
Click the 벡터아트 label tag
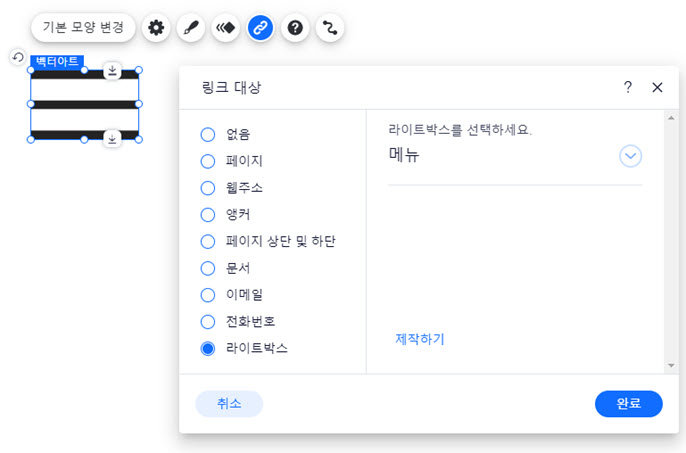[x=57, y=61]
